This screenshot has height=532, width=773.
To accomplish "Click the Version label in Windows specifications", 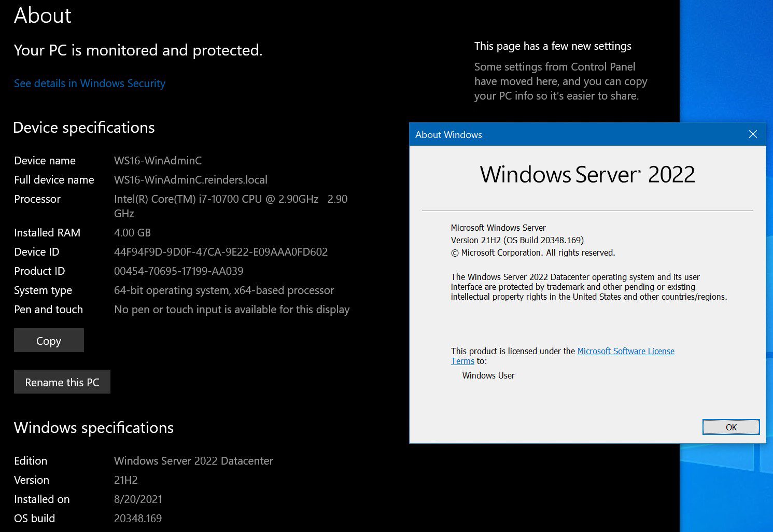I will tap(32, 480).
